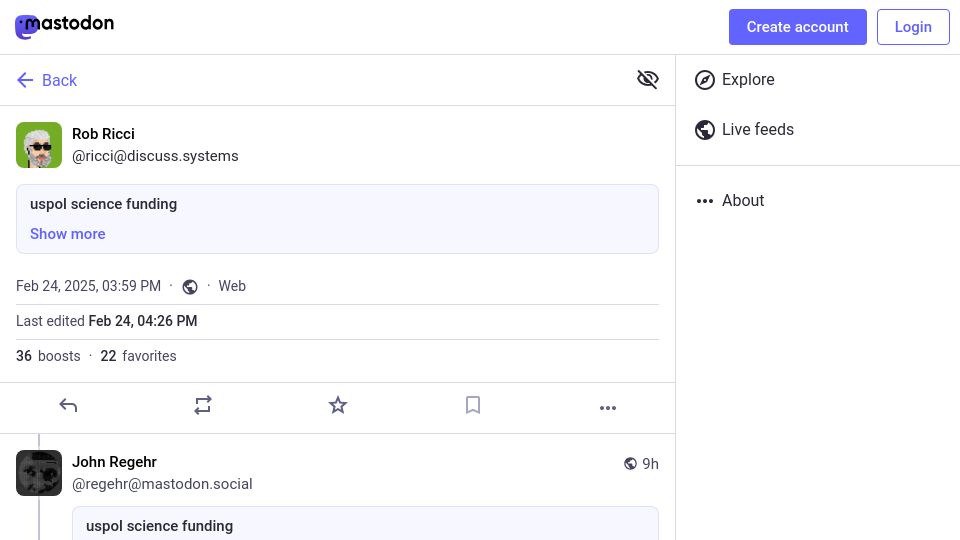
Task: Click the @ricci@discuss.systems handle
Action: point(155,156)
